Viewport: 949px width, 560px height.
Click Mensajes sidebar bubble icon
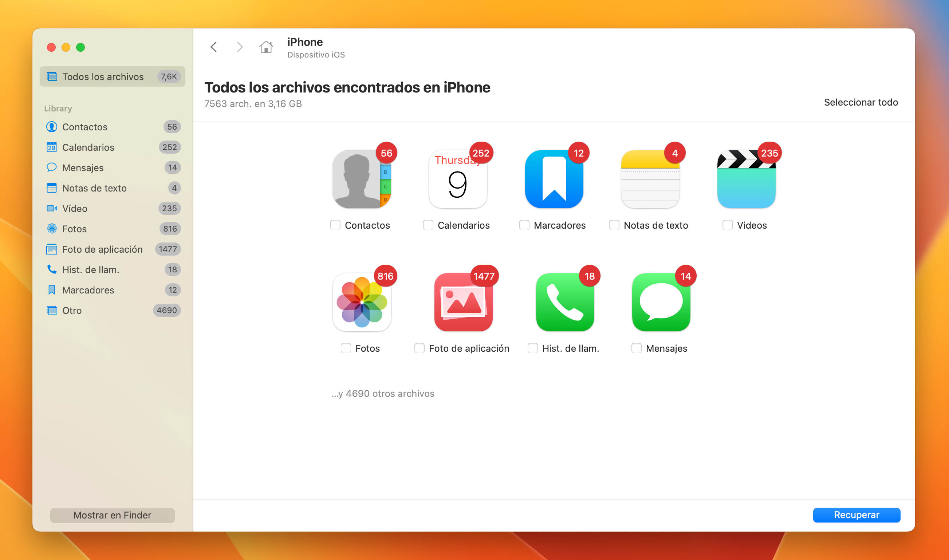[x=52, y=167]
